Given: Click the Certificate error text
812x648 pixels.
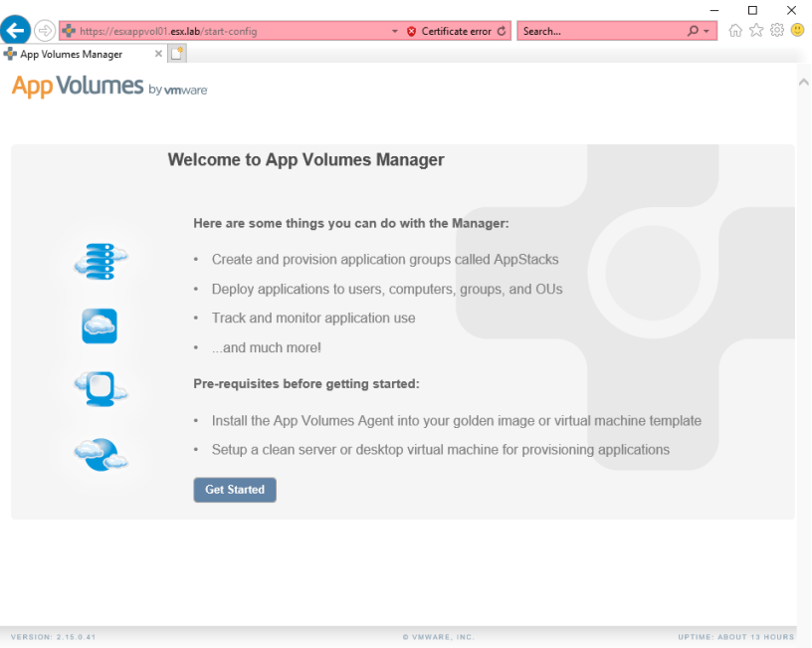Looking at the screenshot, I should point(456,32).
